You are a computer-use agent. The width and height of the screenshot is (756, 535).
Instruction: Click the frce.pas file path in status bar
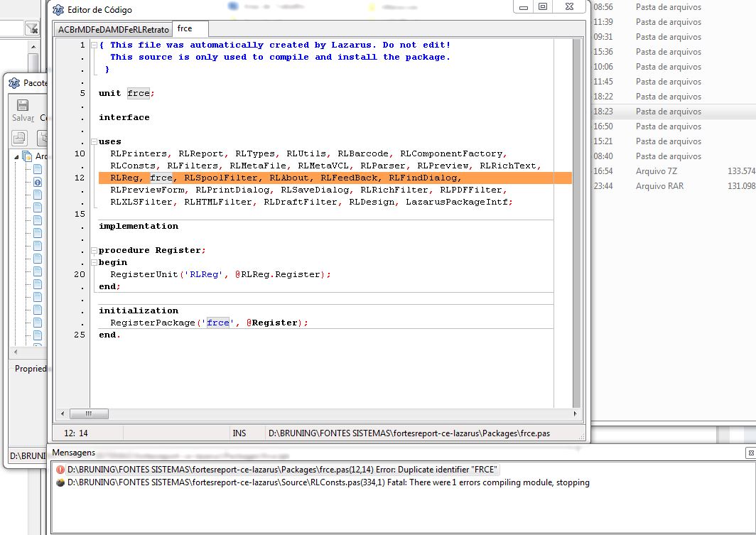(409, 433)
